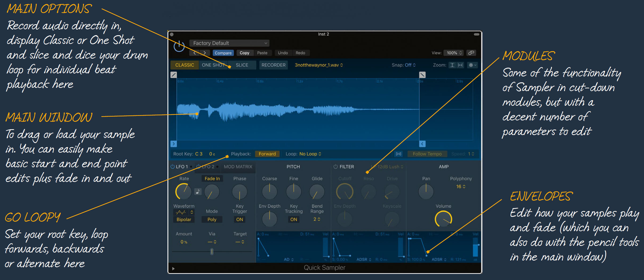Toggle Pitch Key Tracking ON

click(294, 219)
